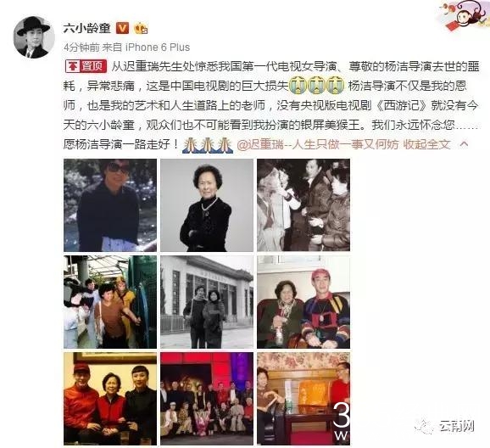Open the @迟重瑞 mention link
This screenshot has height=448, width=490.
318,144
